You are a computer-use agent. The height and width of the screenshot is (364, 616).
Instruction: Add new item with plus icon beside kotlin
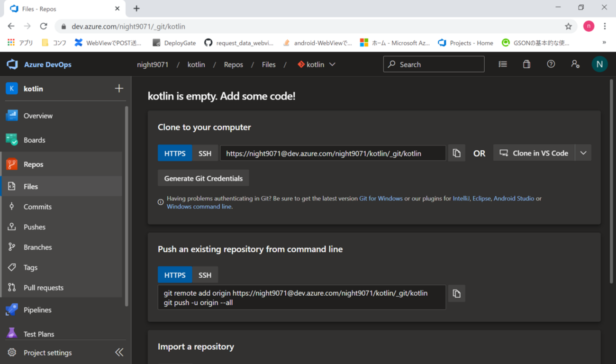click(x=119, y=89)
